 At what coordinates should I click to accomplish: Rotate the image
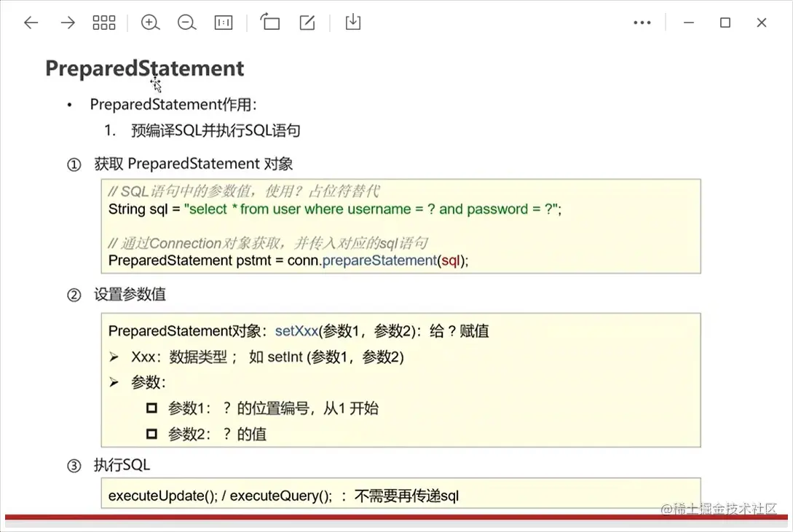point(270,23)
